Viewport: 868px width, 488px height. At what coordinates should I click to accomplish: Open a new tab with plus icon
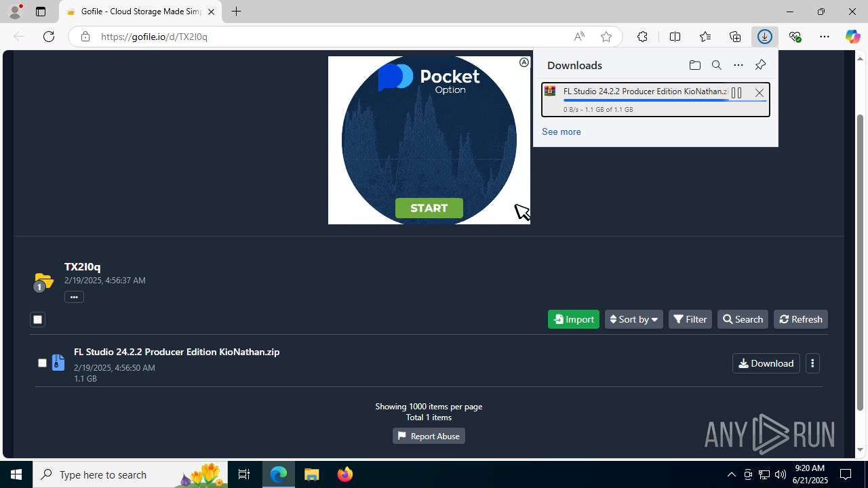tap(236, 12)
